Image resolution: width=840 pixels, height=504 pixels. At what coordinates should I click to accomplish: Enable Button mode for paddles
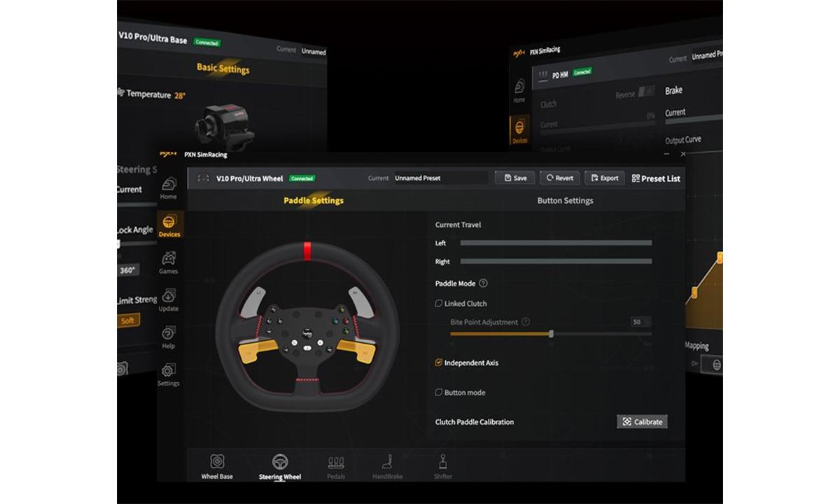(438, 392)
